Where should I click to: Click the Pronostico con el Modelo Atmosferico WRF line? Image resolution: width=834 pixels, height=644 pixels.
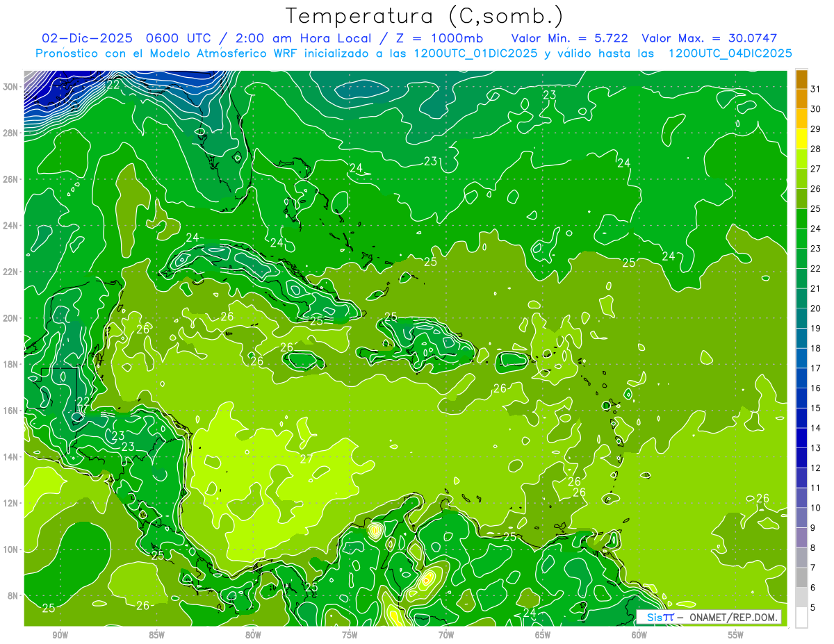coord(414,53)
